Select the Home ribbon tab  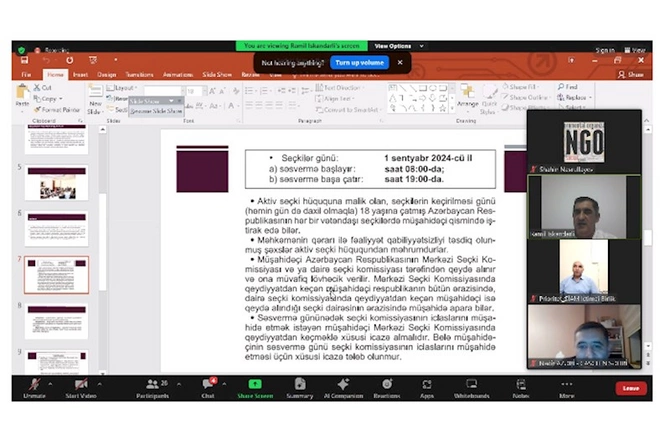click(55, 74)
